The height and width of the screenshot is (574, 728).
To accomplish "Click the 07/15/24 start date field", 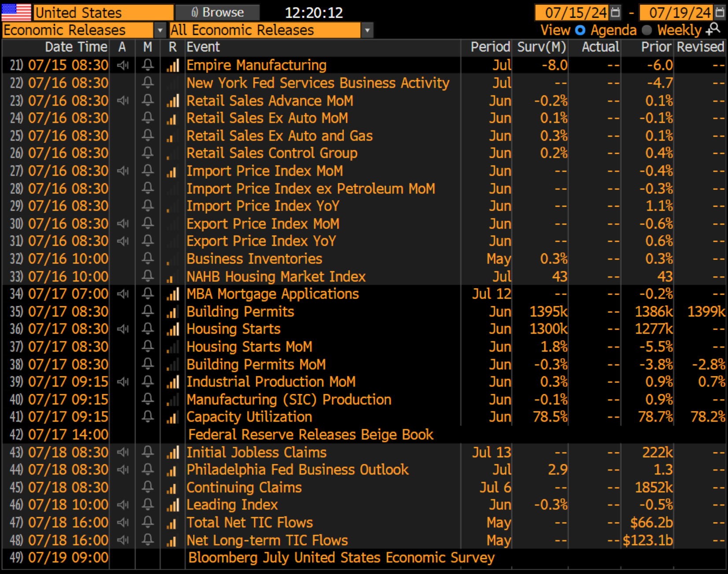I will pos(572,12).
